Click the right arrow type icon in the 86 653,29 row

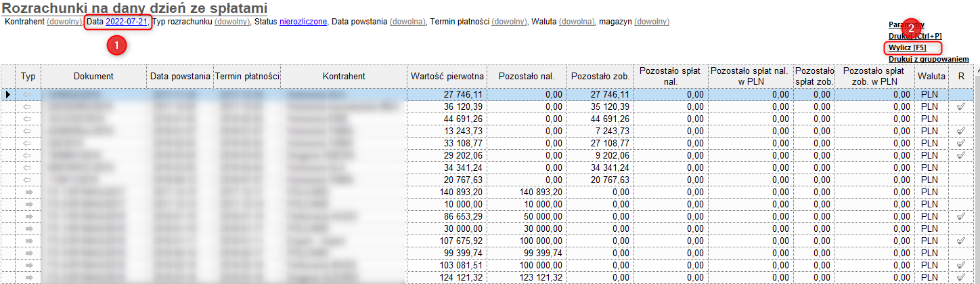tap(28, 216)
